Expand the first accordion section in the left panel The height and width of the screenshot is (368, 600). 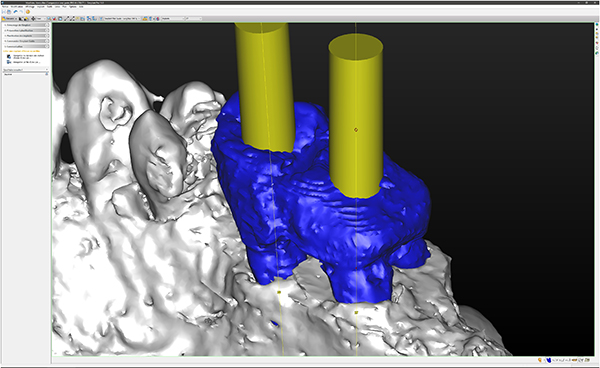[26, 25]
